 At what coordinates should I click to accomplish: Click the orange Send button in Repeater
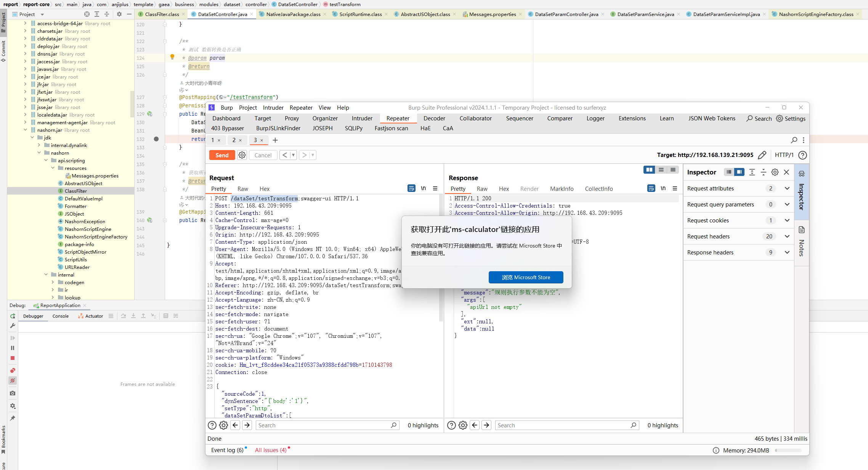pyautogui.click(x=222, y=155)
